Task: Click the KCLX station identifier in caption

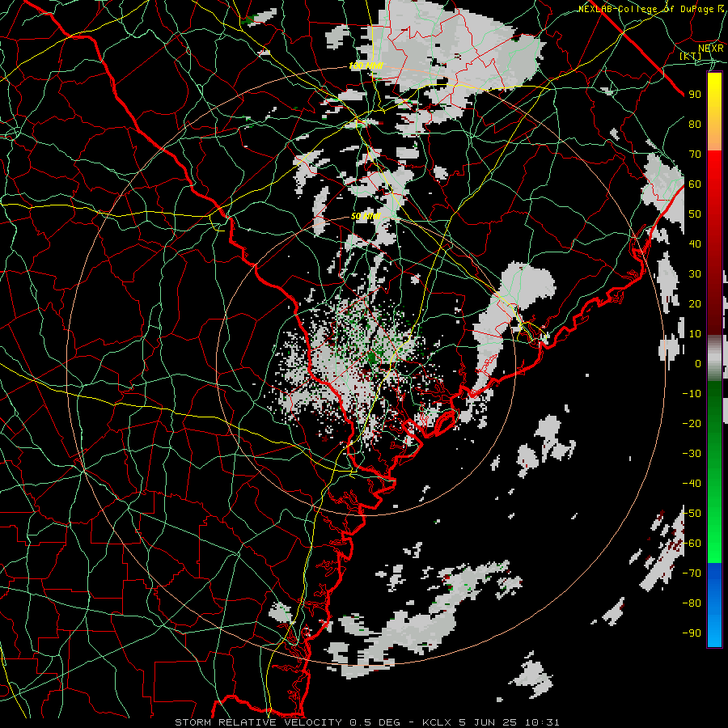Action: (x=437, y=722)
